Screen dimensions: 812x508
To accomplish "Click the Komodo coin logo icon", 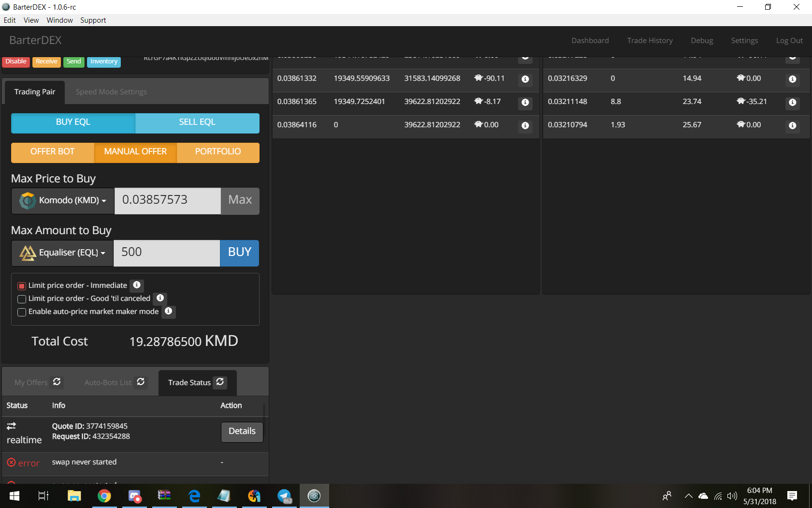I will click(x=28, y=200).
